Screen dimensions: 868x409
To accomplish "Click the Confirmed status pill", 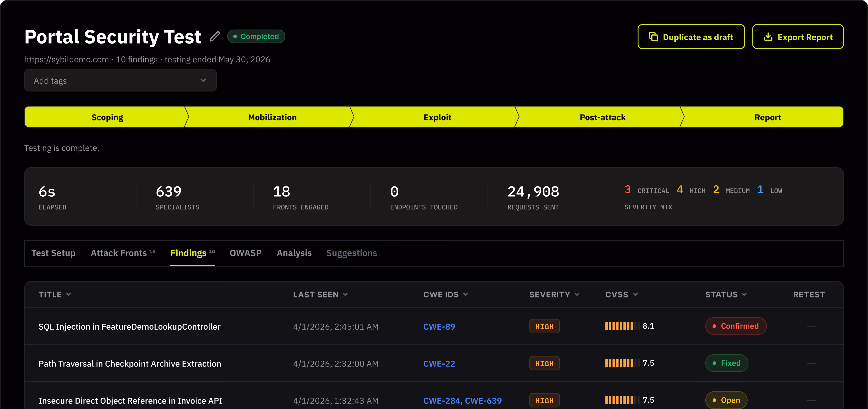I will pos(736,326).
